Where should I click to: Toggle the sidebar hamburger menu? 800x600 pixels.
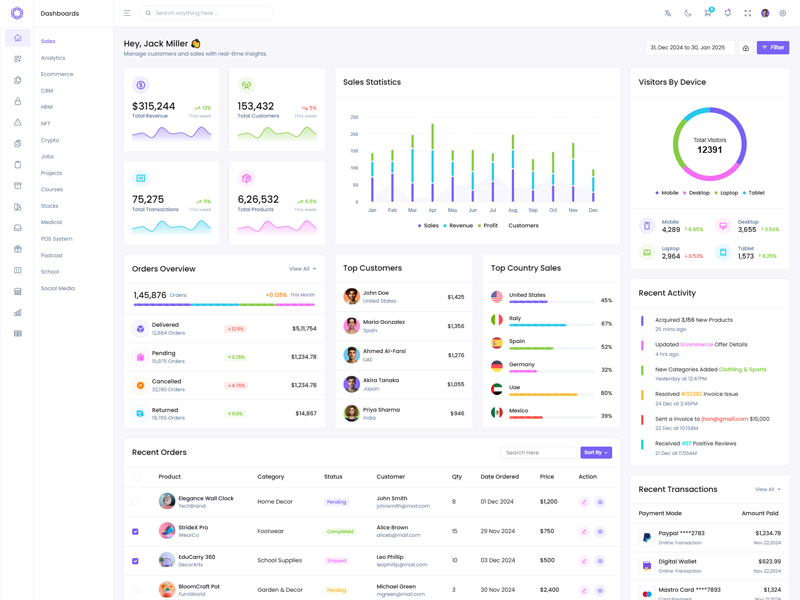click(x=127, y=13)
